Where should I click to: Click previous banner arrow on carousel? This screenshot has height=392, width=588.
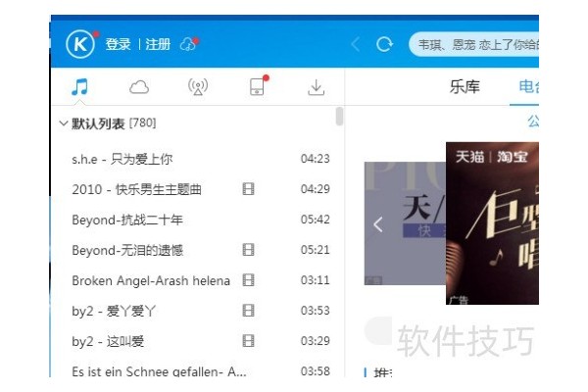coord(378,224)
